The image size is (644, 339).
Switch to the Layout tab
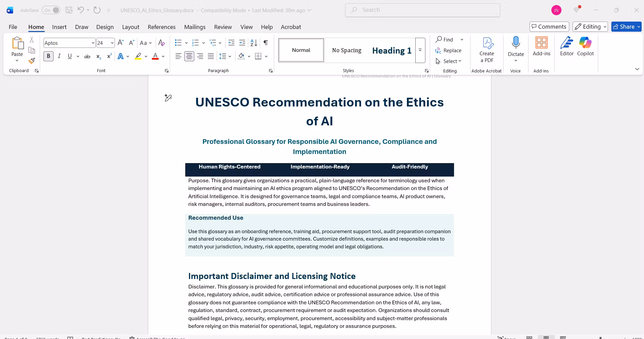coord(131,27)
